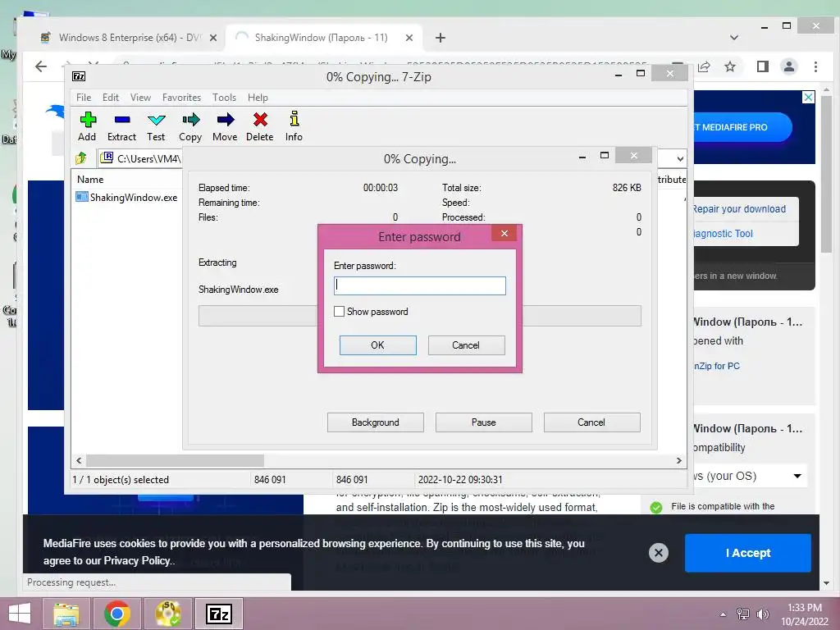
Task: Click the 7-Zip horizontal scrollbar thumb
Action: click(x=175, y=460)
